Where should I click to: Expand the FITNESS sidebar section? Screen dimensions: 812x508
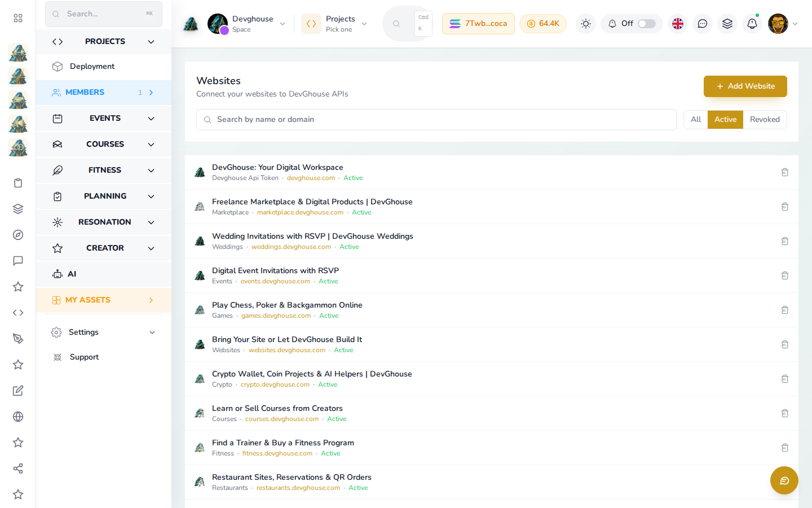(104, 170)
